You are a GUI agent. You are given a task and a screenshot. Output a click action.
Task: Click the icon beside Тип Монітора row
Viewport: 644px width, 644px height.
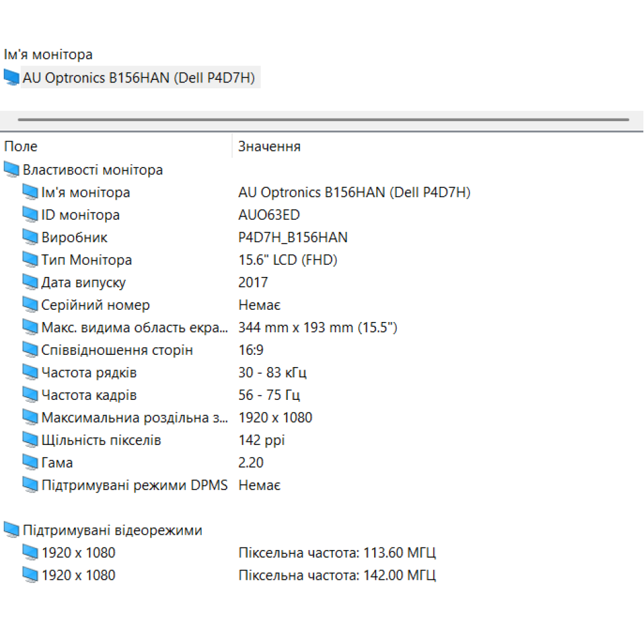[30, 260]
